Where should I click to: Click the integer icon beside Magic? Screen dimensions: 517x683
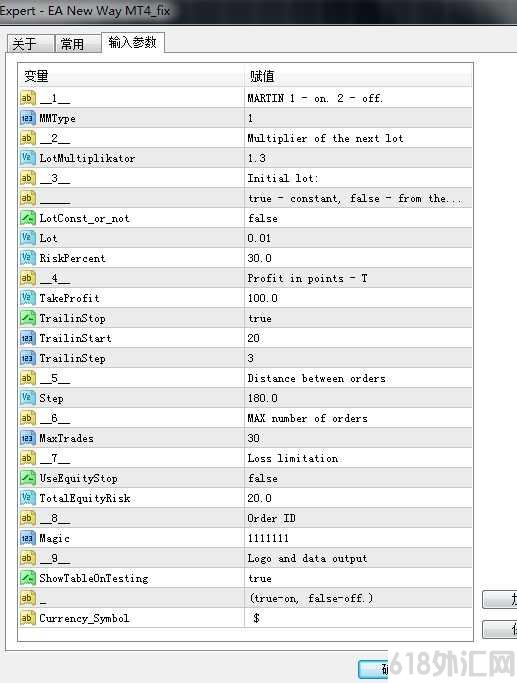27,538
